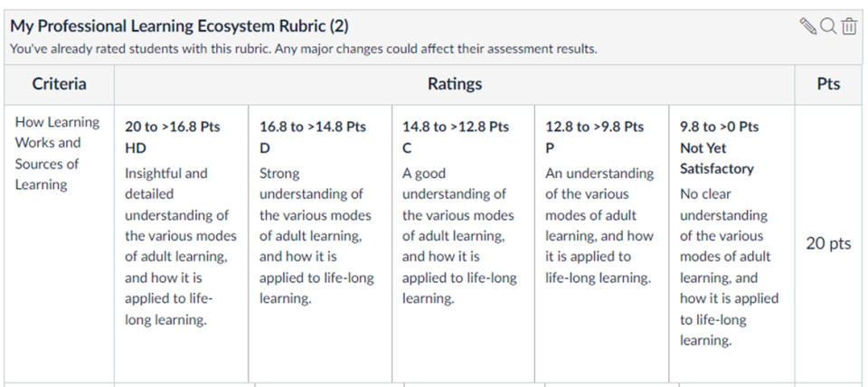Select the Criteria column header

(x=60, y=84)
